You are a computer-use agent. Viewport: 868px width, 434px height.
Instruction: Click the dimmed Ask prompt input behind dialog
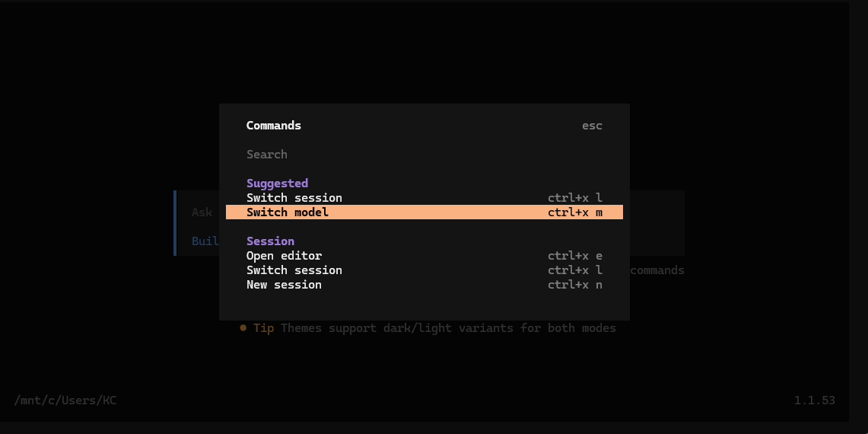pos(202,212)
